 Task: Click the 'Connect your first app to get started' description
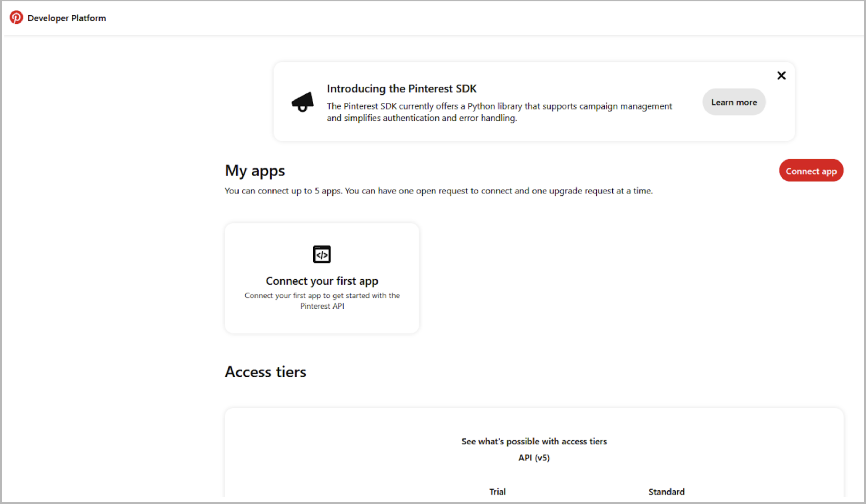click(x=322, y=301)
